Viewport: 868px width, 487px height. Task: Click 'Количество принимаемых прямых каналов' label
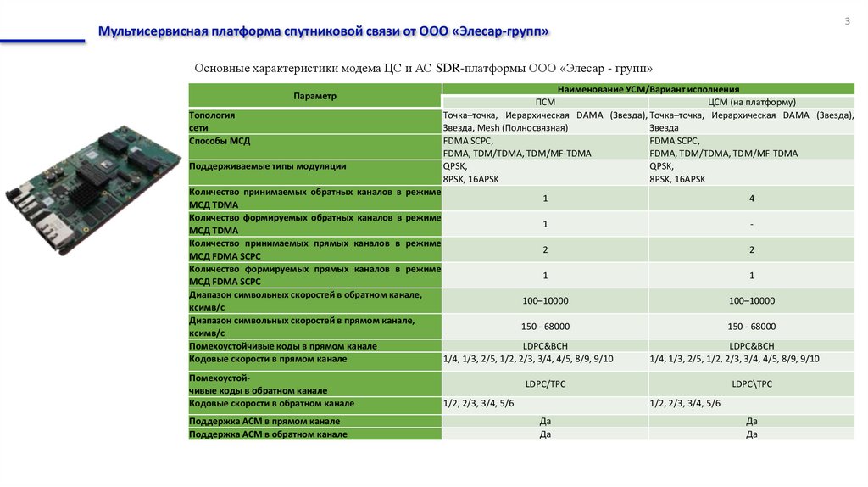[315, 250]
